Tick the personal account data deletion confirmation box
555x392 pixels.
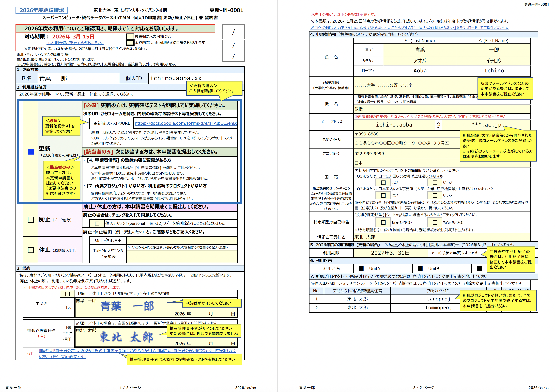pyautogui.click(x=97, y=223)
